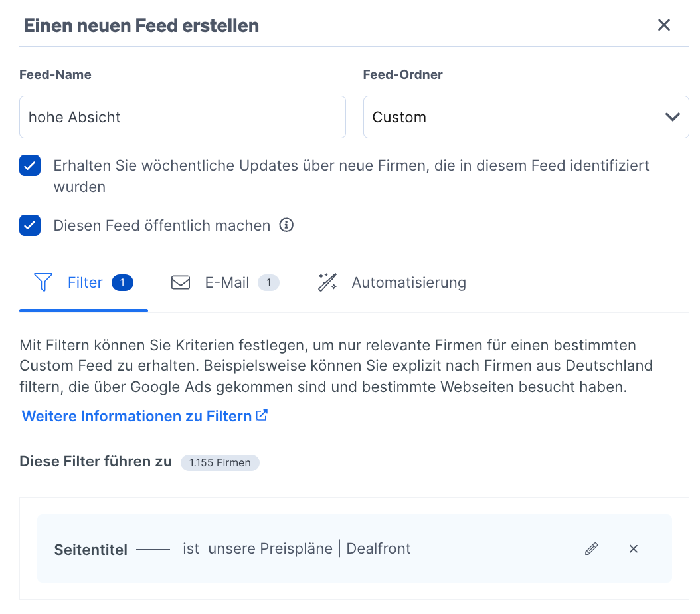The image size is (700, 614).
Task: Disable Diesen Feed öffentlich machen
Action: coord(29,225)
